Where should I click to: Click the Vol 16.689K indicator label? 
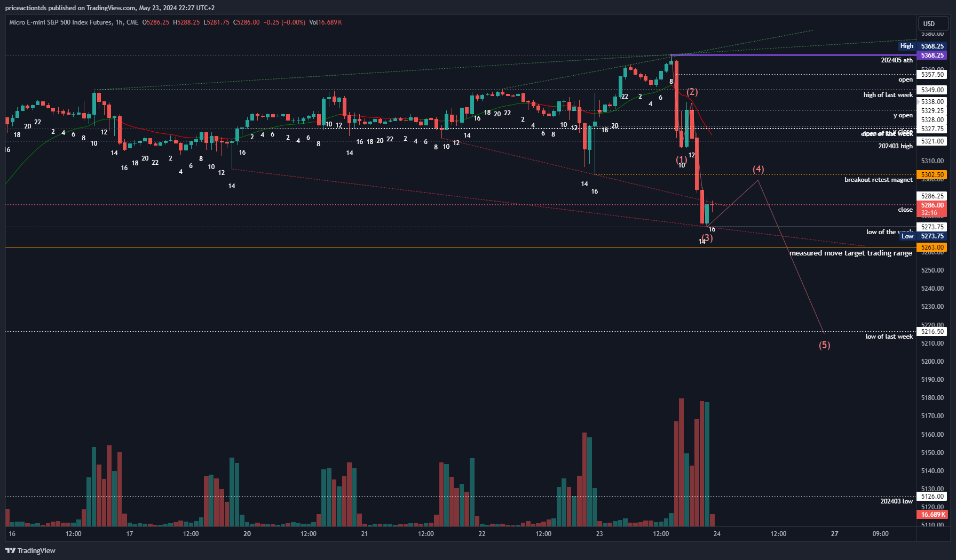326,22
